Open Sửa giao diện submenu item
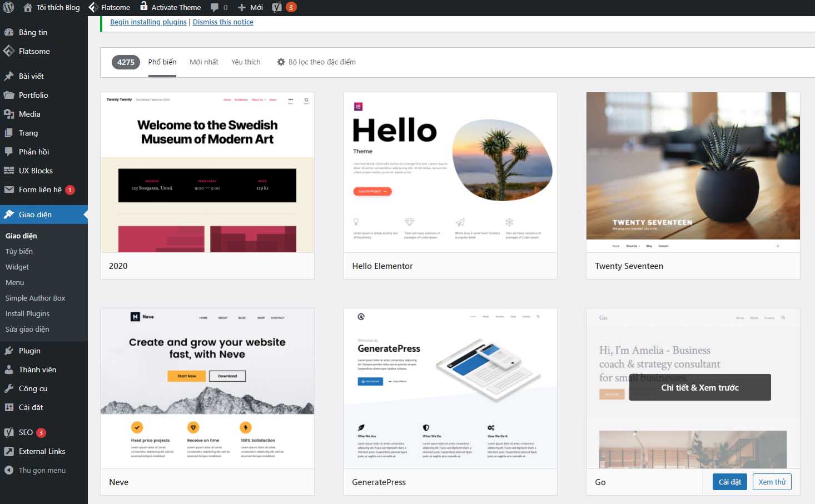Viewport: 815px width, 504px height. tap(27, 329)
